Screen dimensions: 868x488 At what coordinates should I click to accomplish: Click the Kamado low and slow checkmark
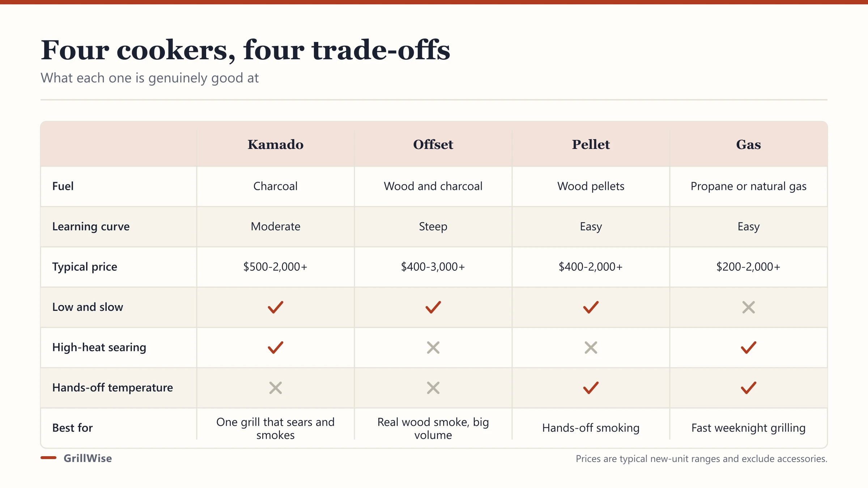(275, 307)
